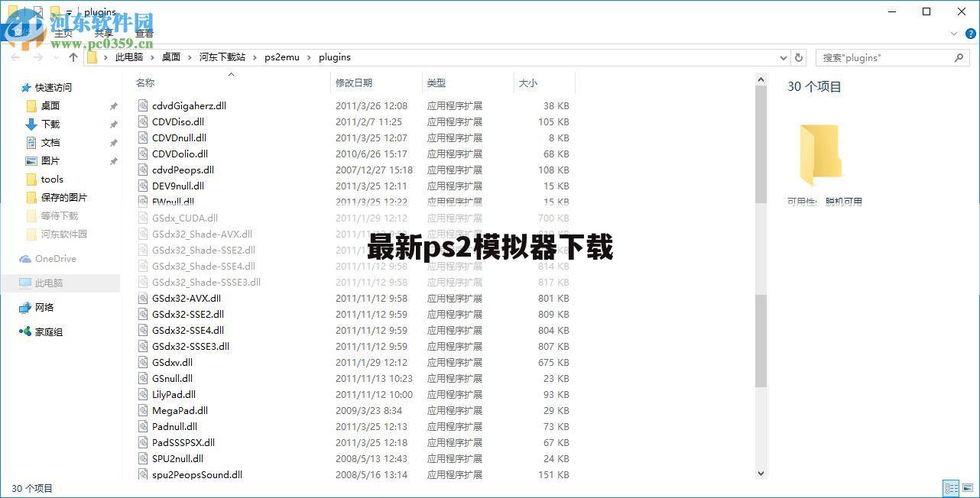980x498 pixels.
Task: Navigate to 河东下载站 in the breadcrumb
Action: coord(222,57)
